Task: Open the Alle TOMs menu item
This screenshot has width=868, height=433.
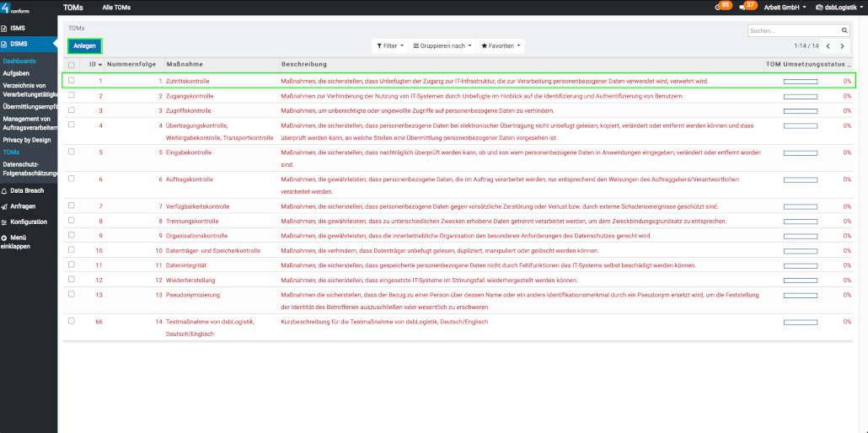Action: pos(116,7)
